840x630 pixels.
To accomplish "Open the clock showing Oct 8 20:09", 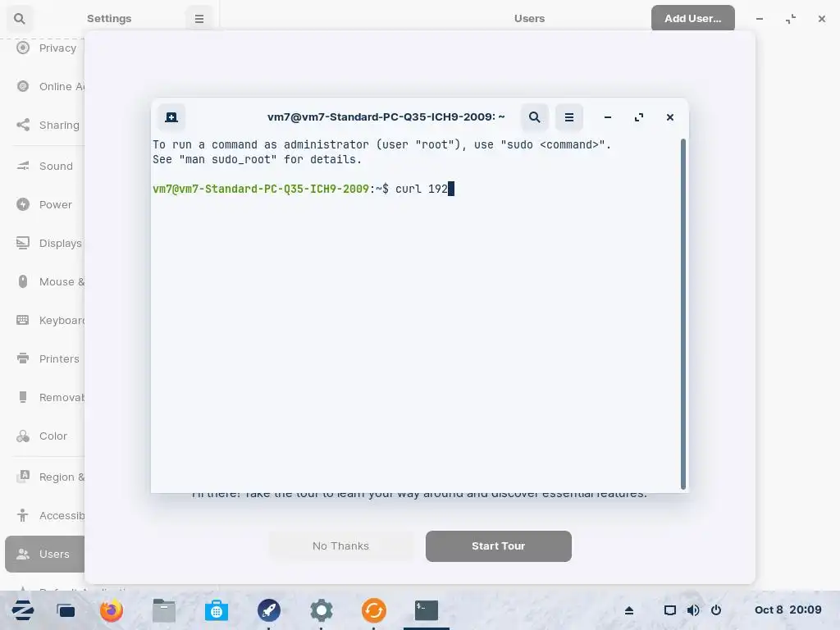I will pos(787,609).
